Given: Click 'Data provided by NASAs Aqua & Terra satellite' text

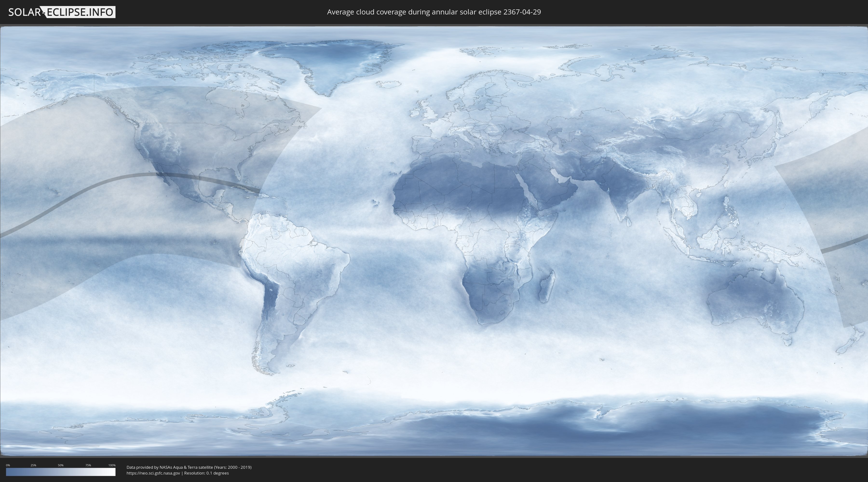Looking at the screenshot, I should coord(189,467).
